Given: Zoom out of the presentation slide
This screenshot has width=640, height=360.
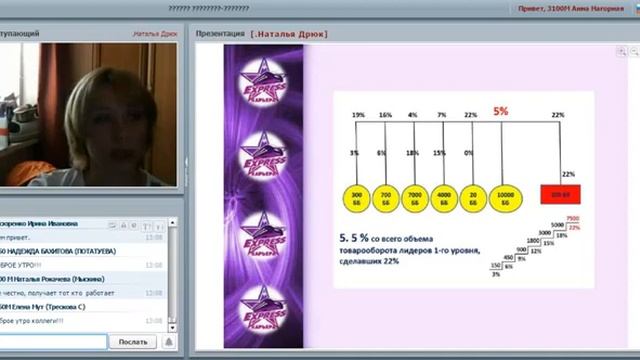Looking at the screenshot, I should pos(635,52).
